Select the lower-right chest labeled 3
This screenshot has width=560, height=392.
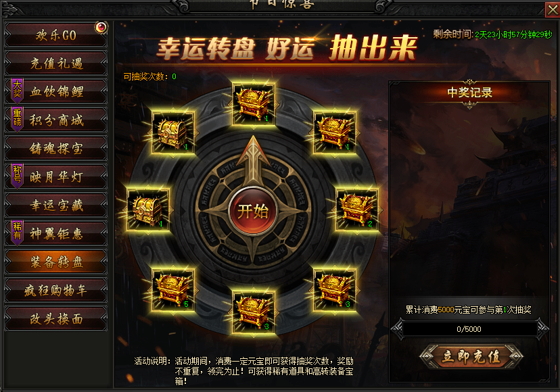tap(335, 290)
